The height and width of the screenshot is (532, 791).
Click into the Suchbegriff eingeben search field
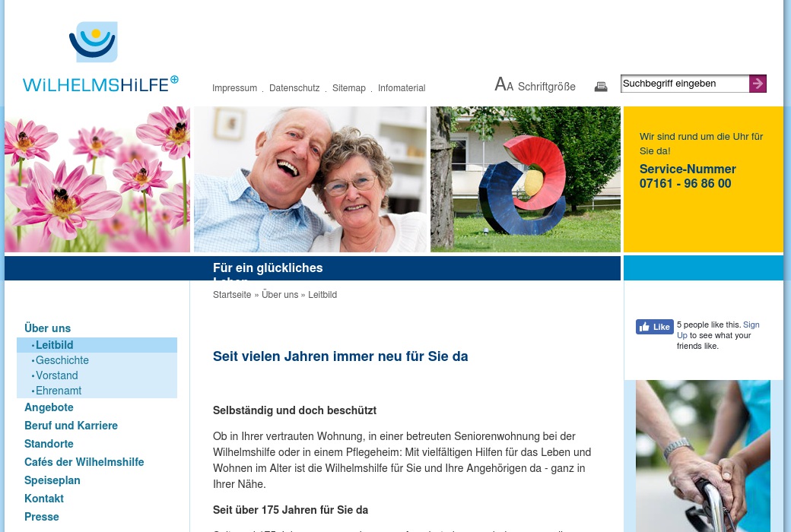pos(685,84)
